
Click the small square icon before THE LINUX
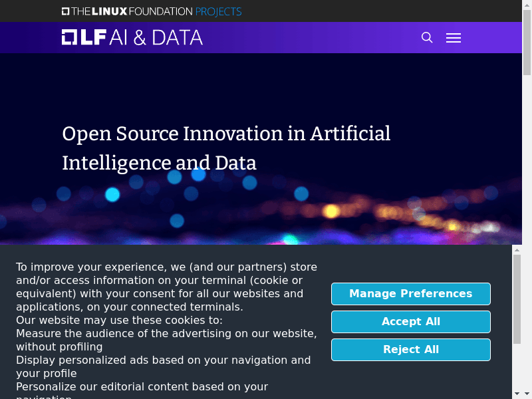[x=65, y=11]
